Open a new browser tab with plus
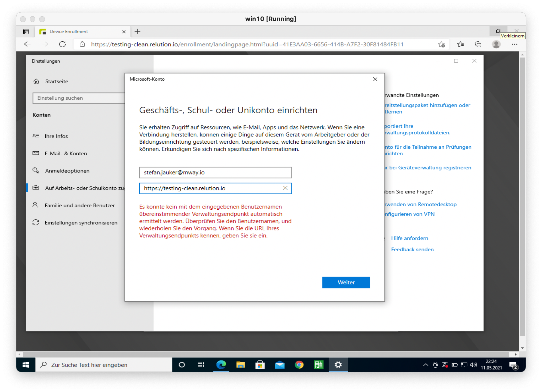 click(137, 31)
